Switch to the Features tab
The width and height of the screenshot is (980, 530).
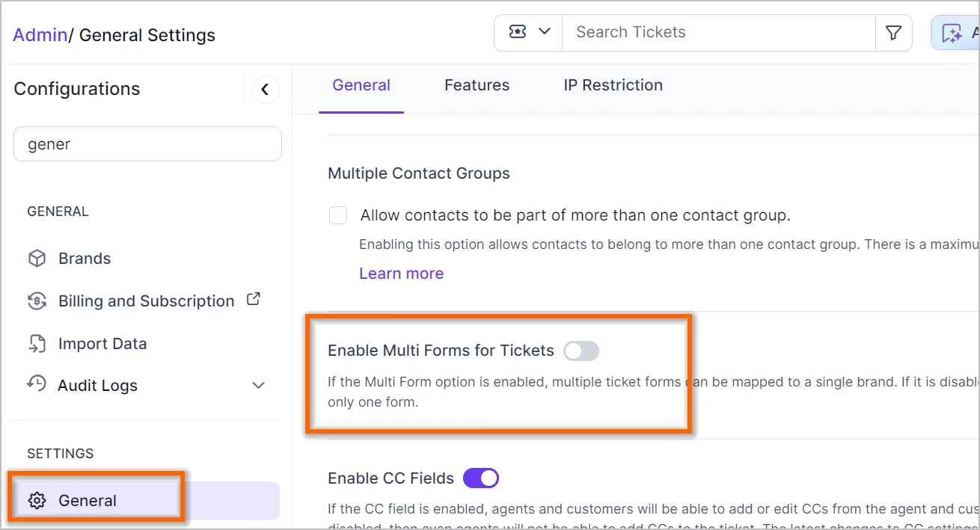click(x=477, y=85)
